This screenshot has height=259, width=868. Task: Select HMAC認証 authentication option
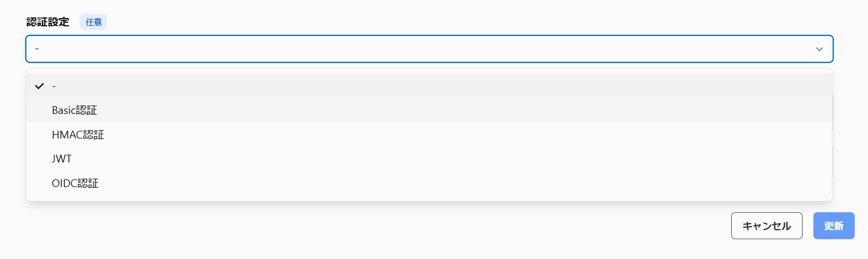point(78,135)
